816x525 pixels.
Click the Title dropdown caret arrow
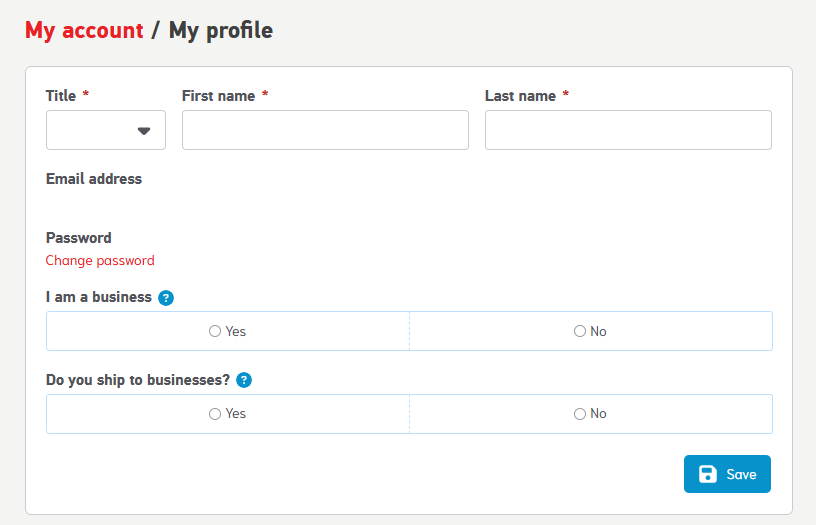(x=144, y=131)
